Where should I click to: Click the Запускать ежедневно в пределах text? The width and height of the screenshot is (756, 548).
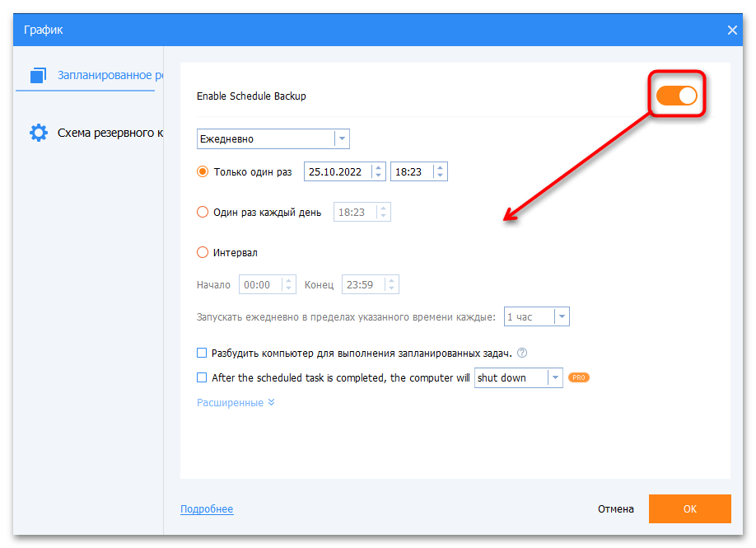click(x=346, y=317)
